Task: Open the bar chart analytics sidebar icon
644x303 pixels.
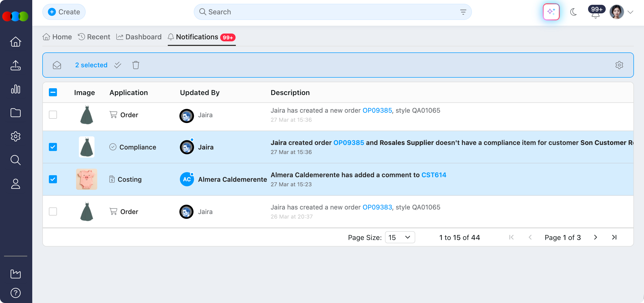Action: 16,89
